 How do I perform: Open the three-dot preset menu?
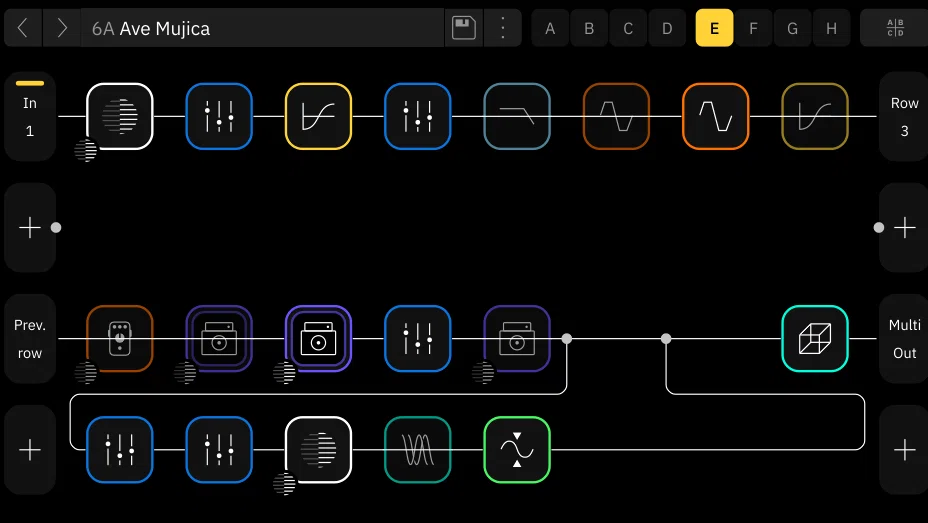click(502, 28)
